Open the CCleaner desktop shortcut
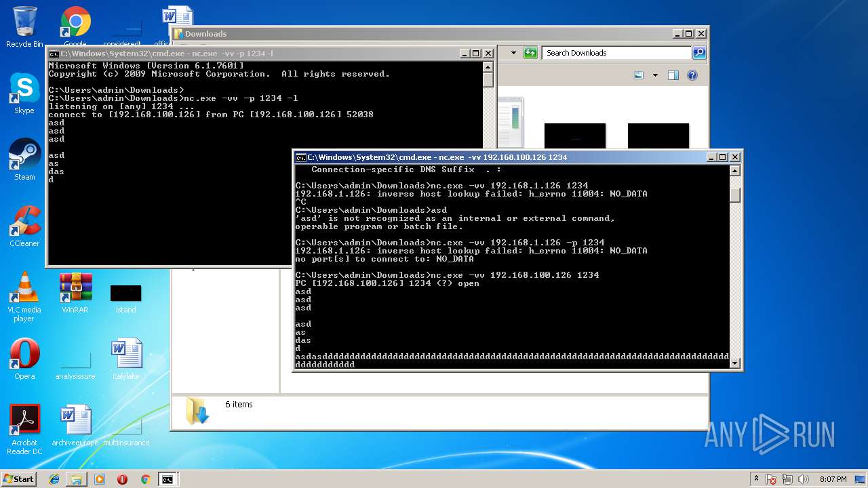 [x=24, y=226]
